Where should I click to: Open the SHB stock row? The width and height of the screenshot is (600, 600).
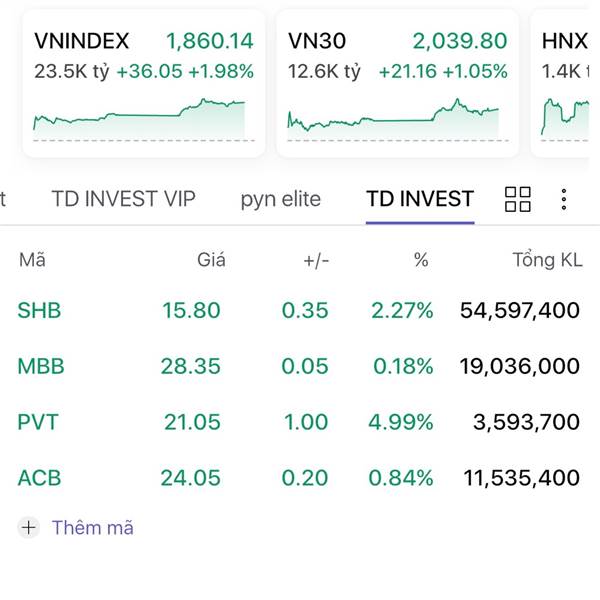(x=298, y=311)
